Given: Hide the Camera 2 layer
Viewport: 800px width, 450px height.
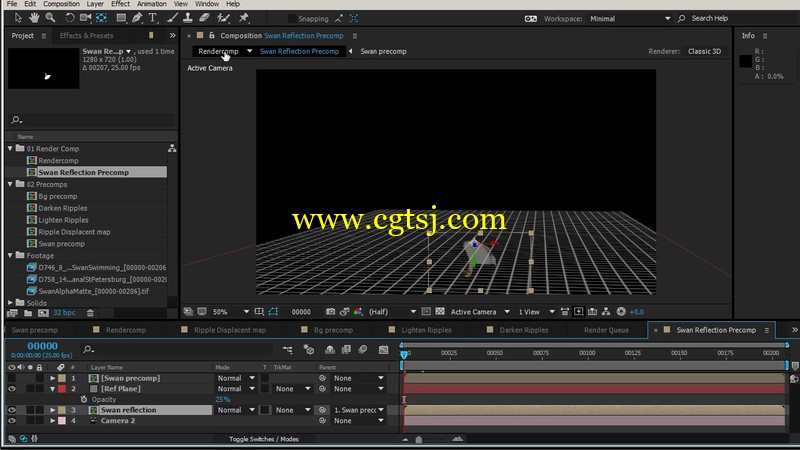Looking at the screenshot, I should [x=11, y=420].
